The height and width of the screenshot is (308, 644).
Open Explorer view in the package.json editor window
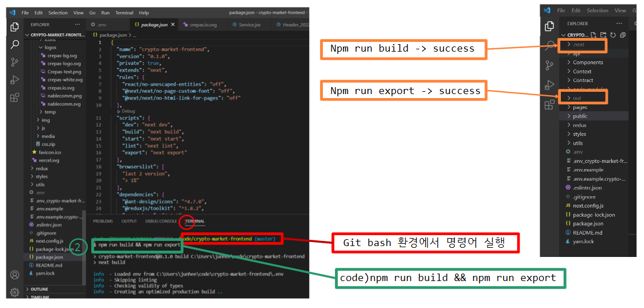[15, 27]
